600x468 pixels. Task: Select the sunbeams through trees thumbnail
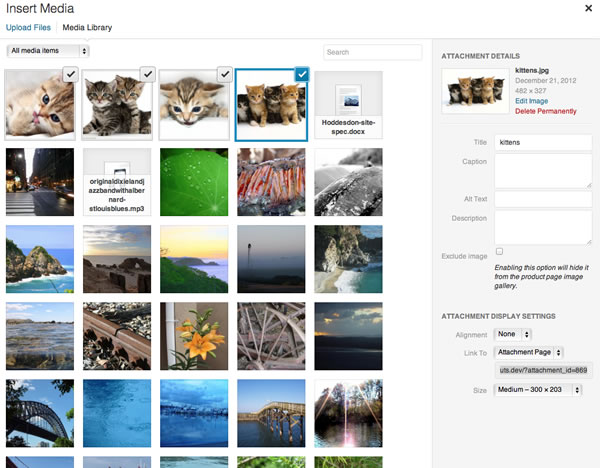click(348, 413)
